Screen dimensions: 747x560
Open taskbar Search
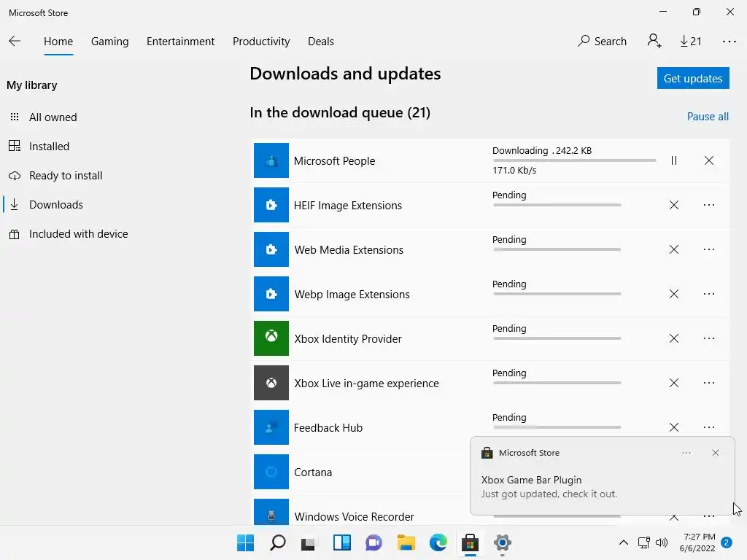[278, 542]
